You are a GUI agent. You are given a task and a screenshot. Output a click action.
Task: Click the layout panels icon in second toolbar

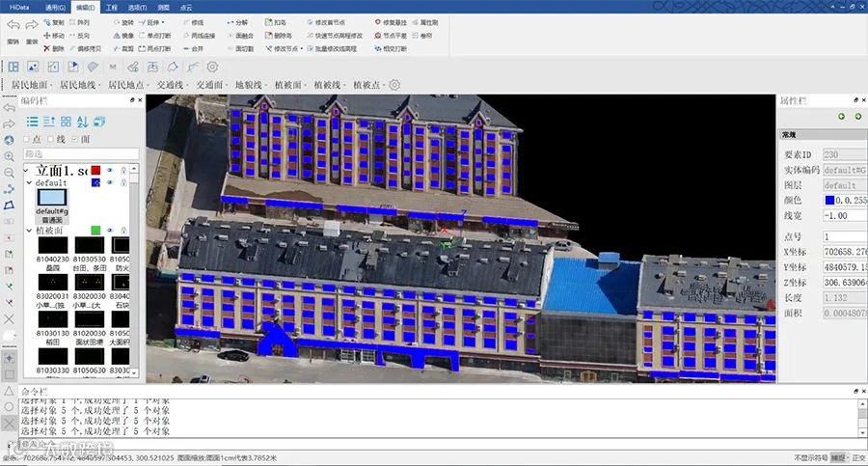point(14,67)
